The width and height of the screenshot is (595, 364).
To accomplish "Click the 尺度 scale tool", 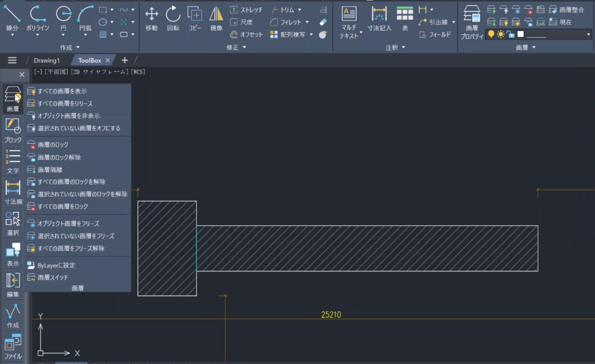I will [x=241, y=22].
